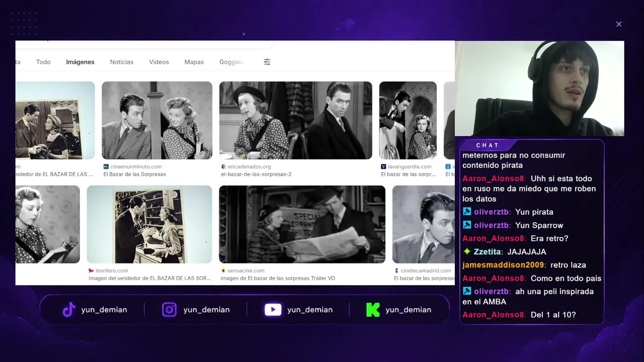Click the jamesmaddison2009 username in chat
Image resolution: width=644 pixels, height=362 pixels.
coord(504,265)
